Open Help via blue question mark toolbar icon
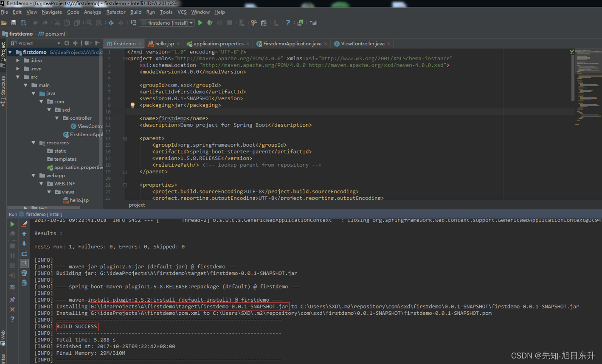The height and width of the screenshot is (364, 602). pos(288,23)
